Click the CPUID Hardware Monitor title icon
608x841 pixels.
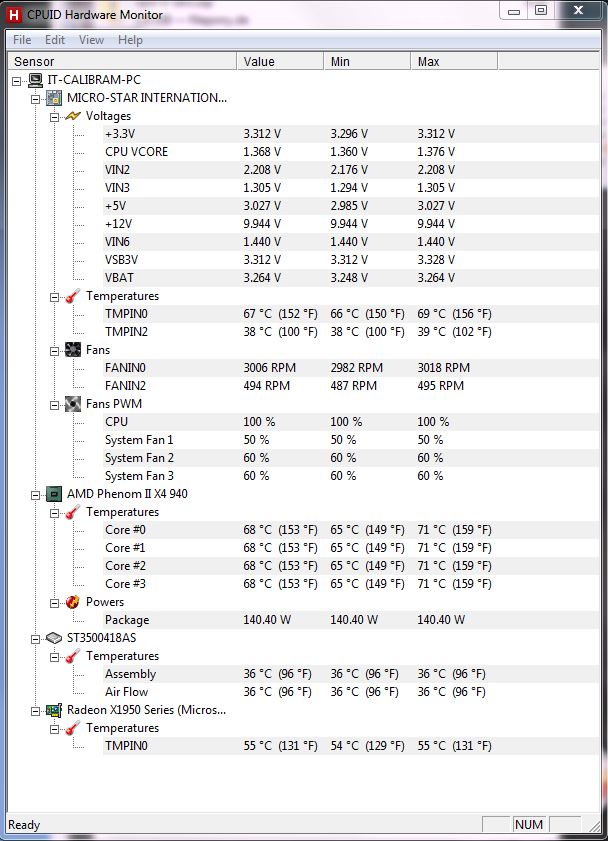point(14,14)
